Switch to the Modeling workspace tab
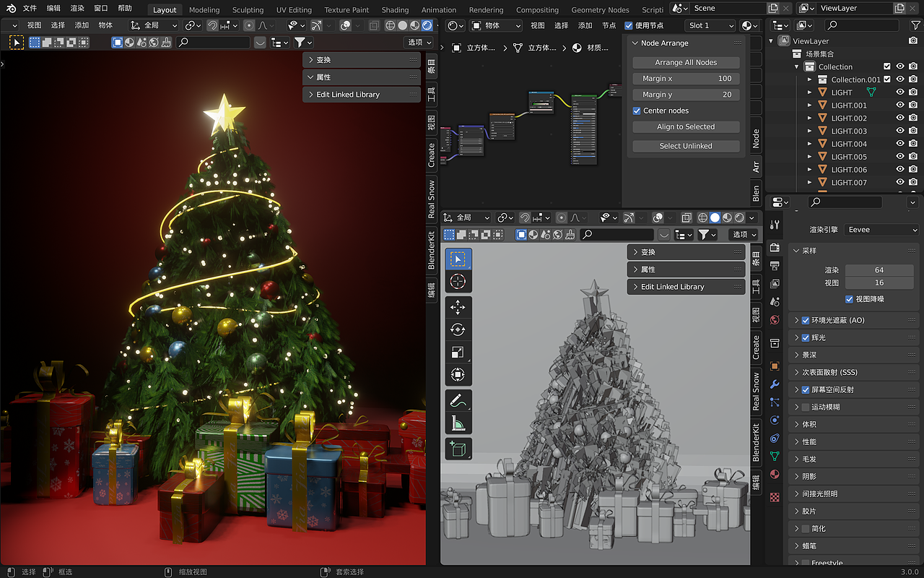924x578 pixels. click(x=204, y=10)
